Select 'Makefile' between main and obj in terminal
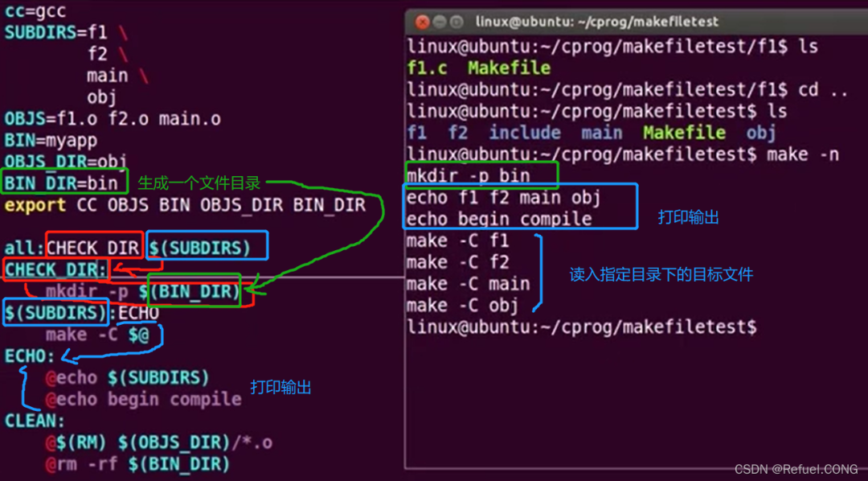868x481 pixels. (684, 133)
